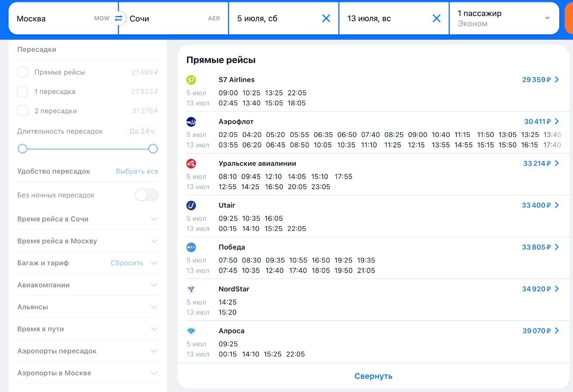The image size is (573, 392).
Task: Click Сбросить next to Багаж и тариф
Action: tap(127, 263)
